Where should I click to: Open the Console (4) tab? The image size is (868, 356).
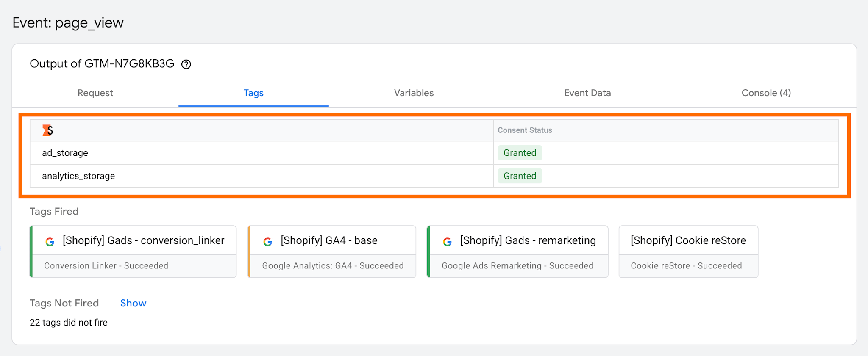[x=766, y=93]
